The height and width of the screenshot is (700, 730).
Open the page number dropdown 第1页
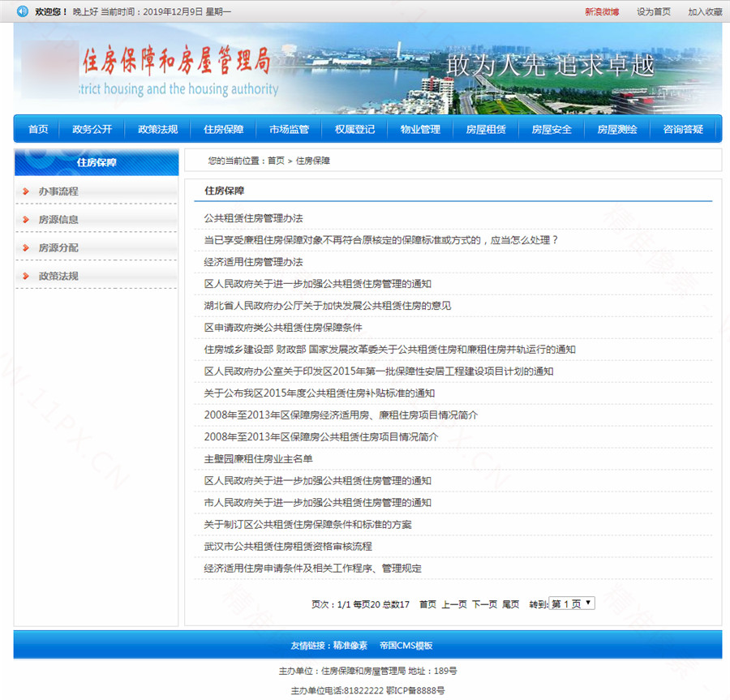click(x=572, y=603)
